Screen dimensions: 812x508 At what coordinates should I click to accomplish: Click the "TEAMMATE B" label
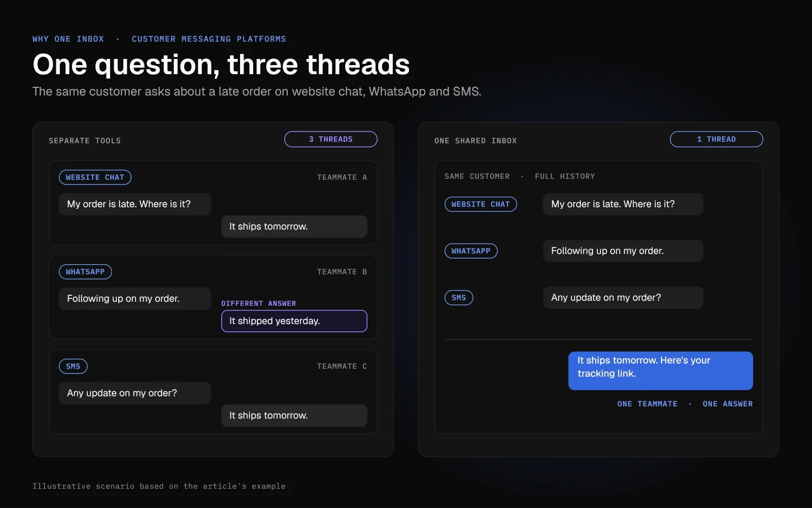point(342,272)
